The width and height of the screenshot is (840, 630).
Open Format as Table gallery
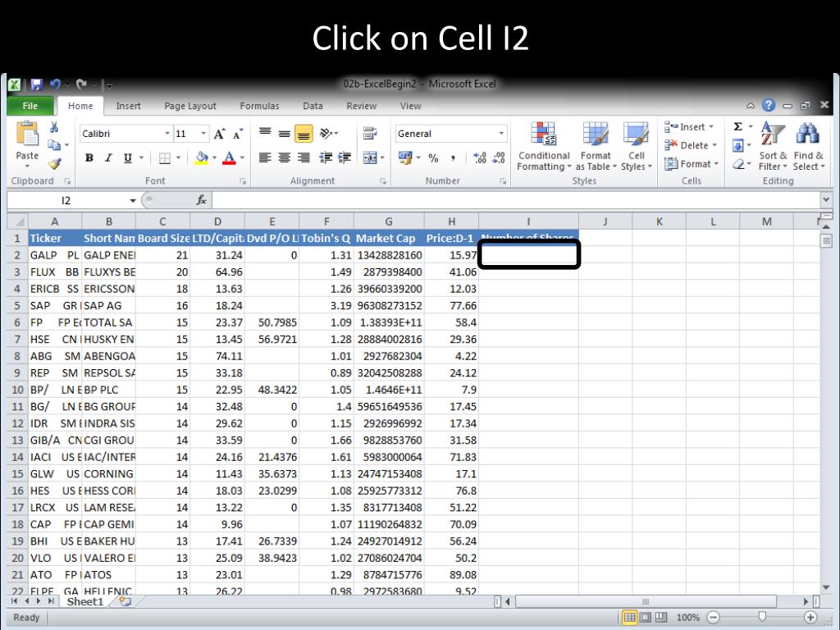pos(596,146)
